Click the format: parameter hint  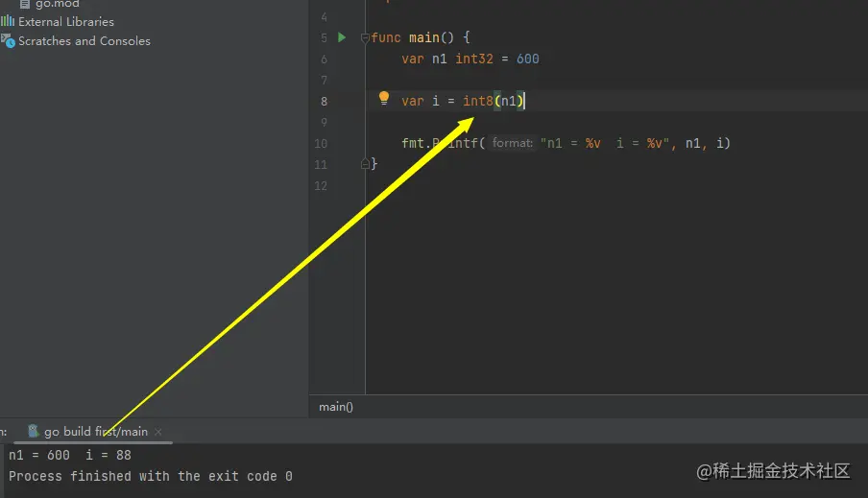pos(513,143)
